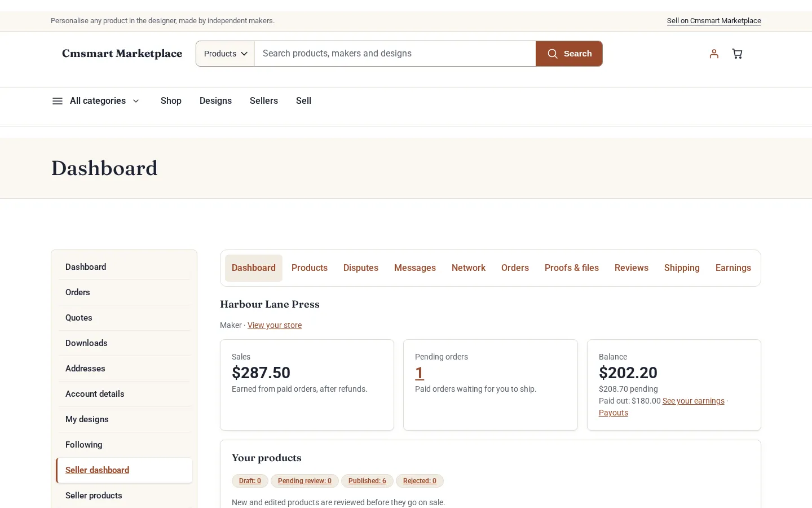Open Seller products in the sidebar
This screenshot has height=508, width=812.
coord(124,496)
